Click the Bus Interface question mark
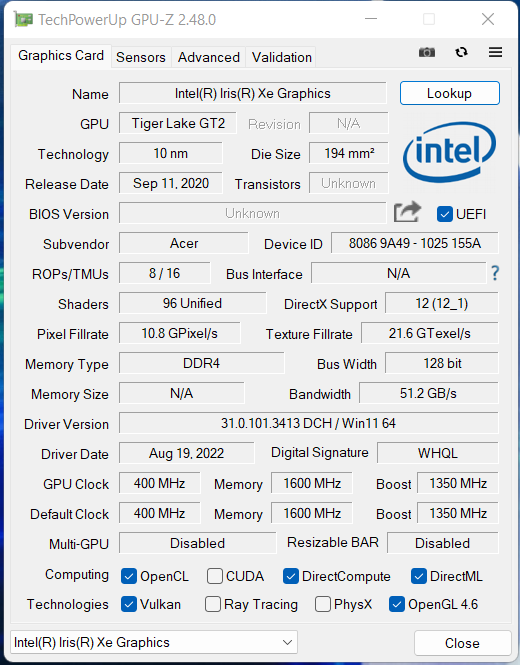The image size is (520, 665). click(x=495, y=273)
